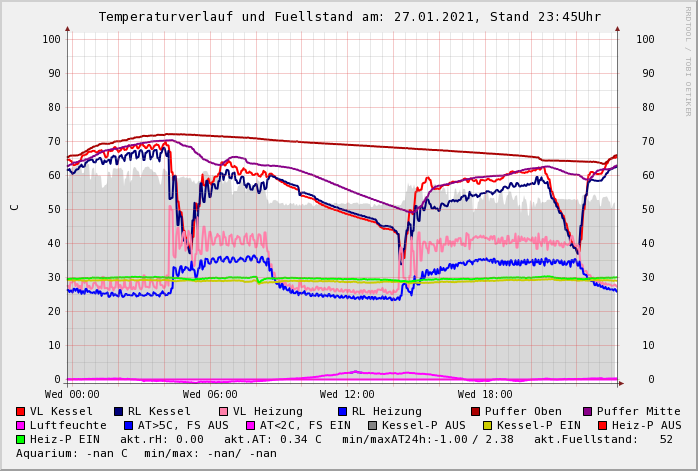698x471 pixels.
Task: Click the green Heiz-P EIN legend swatch
Action: click(21, 440)
